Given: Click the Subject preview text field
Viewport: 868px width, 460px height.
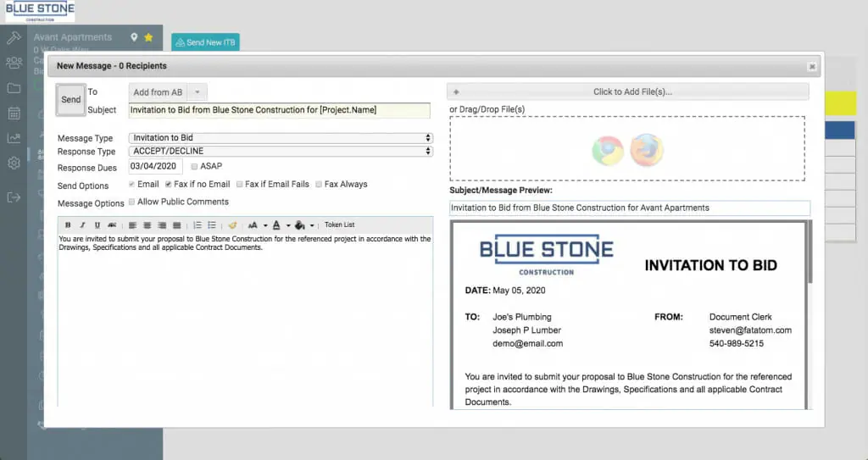Looking at the screenshot, I should tap(630, 208).
